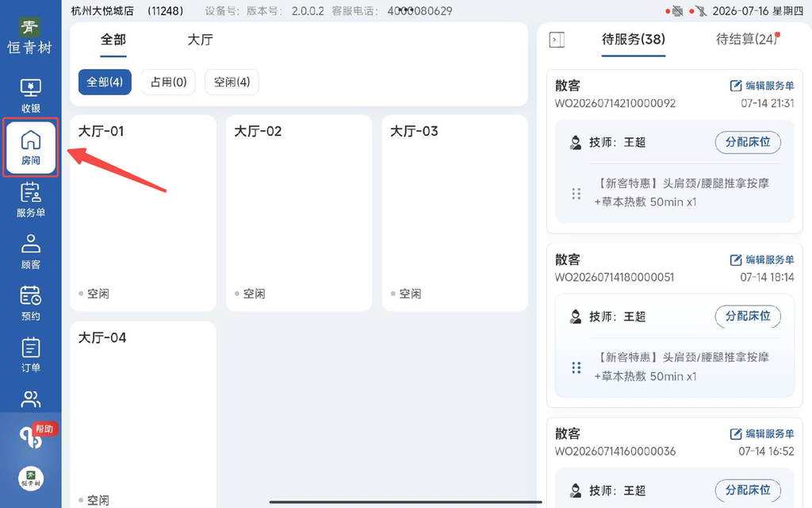The image size is (812, 508).
Task: Click the timestamp 07-14 21:31
Action: point(768,103)
